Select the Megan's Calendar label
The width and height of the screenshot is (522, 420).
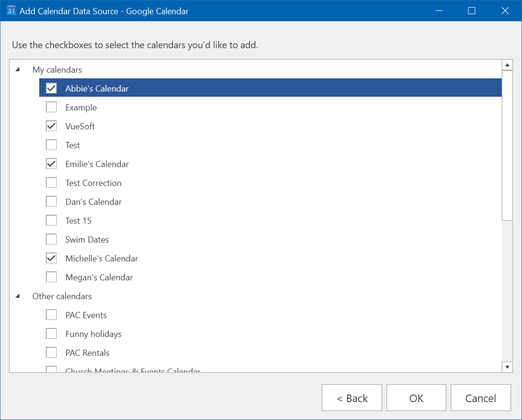click(x=99, y=277)
